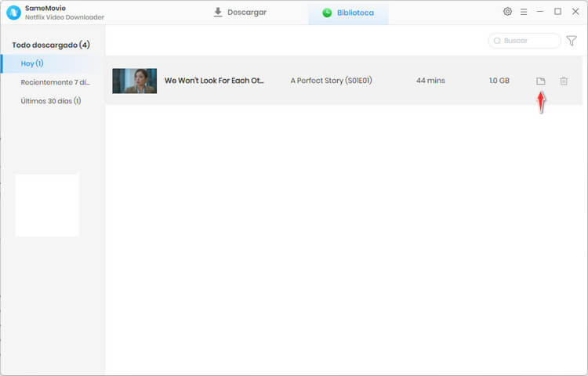Choose Últimos 30 días (1) filter
The image size is (588, 376).
pos(51,100)
